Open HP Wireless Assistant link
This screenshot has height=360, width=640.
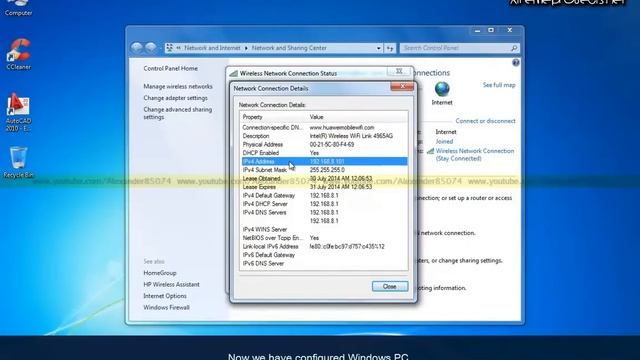pyautogui.click(x=171, y=284)
